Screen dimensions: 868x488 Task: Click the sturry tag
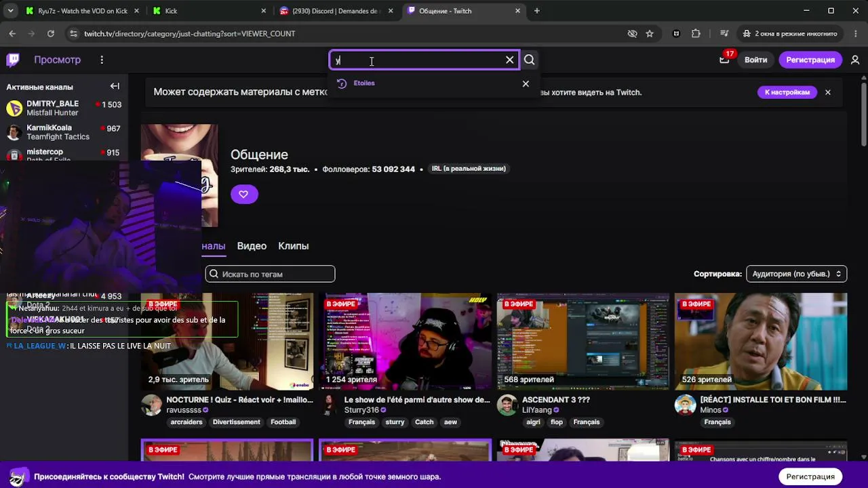(395, 422)
